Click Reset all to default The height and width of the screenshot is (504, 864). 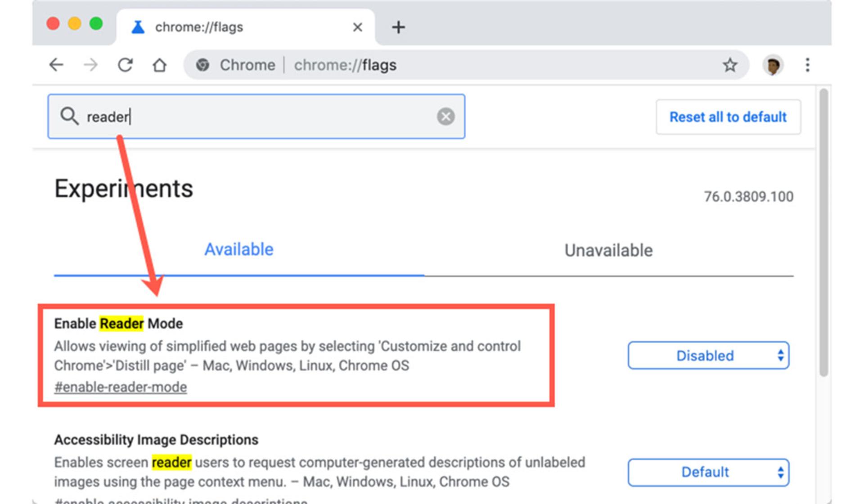(728, 117)
